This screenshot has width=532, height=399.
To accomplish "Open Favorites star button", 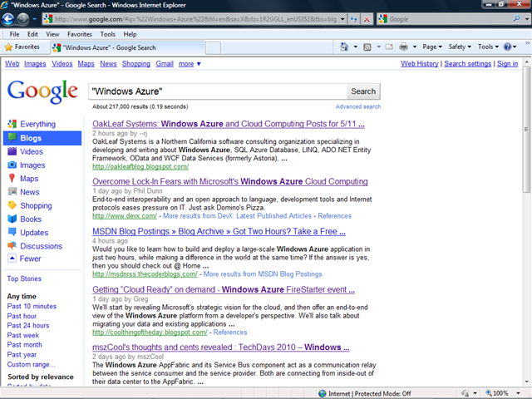I will (22, 47).
